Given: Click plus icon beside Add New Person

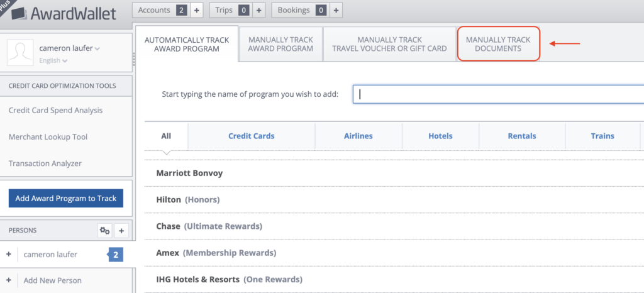Looking at the screenshot, I should (x=9, y=280).
